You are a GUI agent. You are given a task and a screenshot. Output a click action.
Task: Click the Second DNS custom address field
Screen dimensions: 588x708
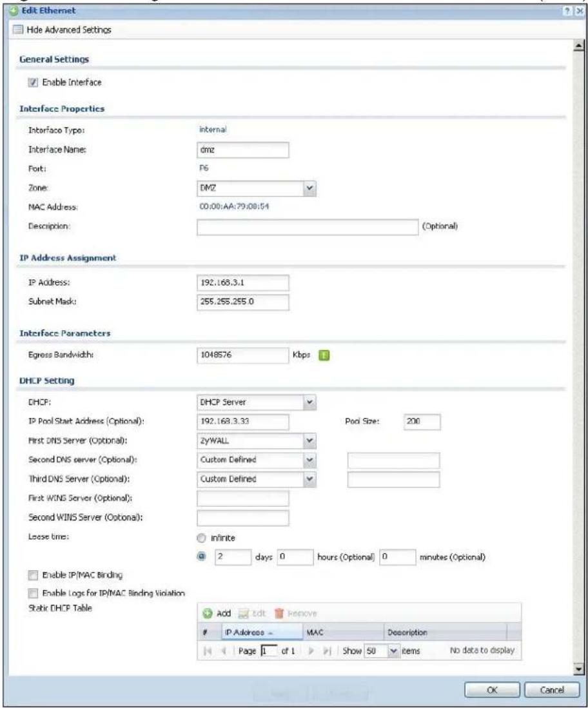click(x=393, y=460)
